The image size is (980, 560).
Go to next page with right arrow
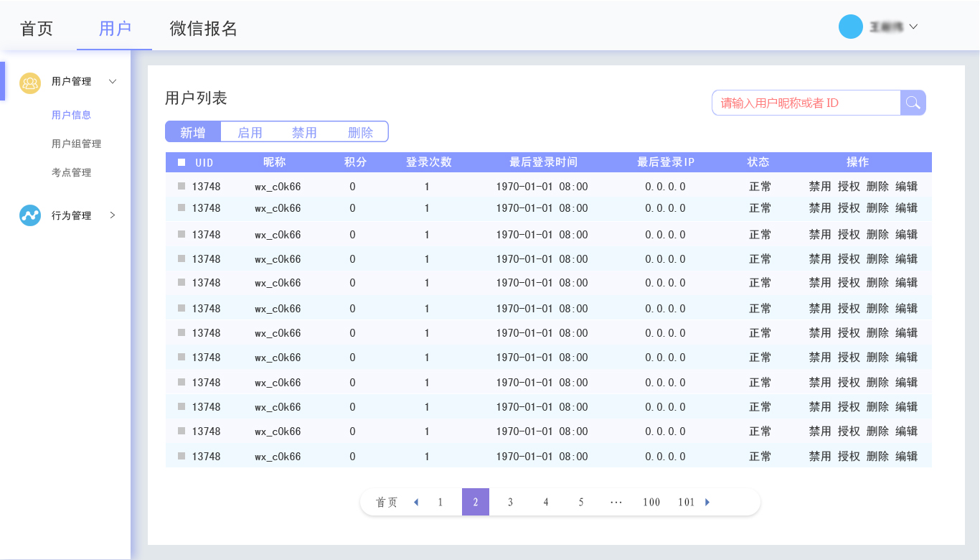click(707, 502)
